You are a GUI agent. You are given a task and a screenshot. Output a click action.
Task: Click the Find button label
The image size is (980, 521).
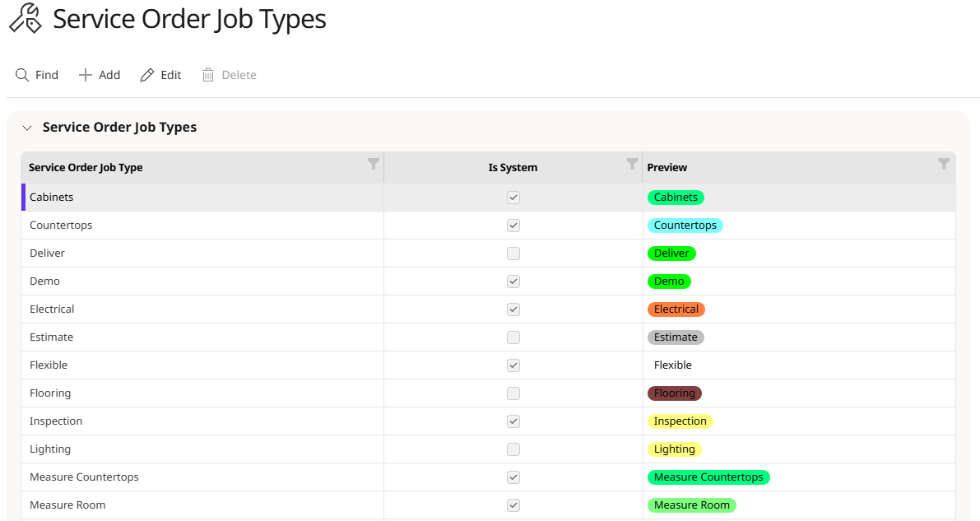point(47,75)
